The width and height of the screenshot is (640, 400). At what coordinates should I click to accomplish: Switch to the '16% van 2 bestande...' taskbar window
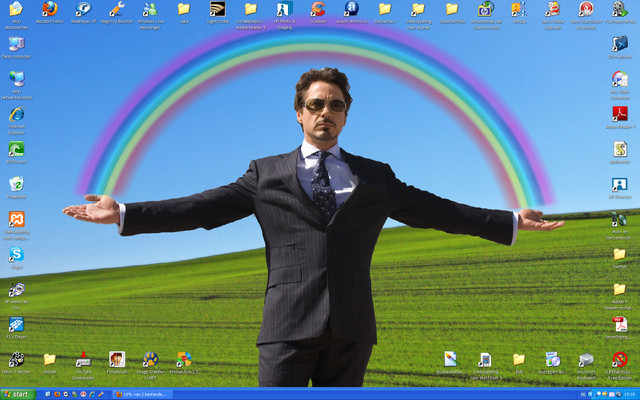pos(142,394)
